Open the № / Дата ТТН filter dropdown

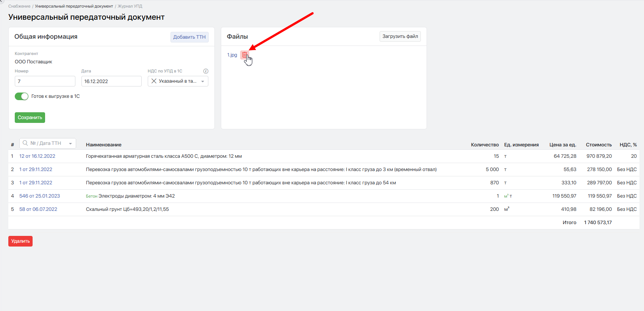(70, 143)
